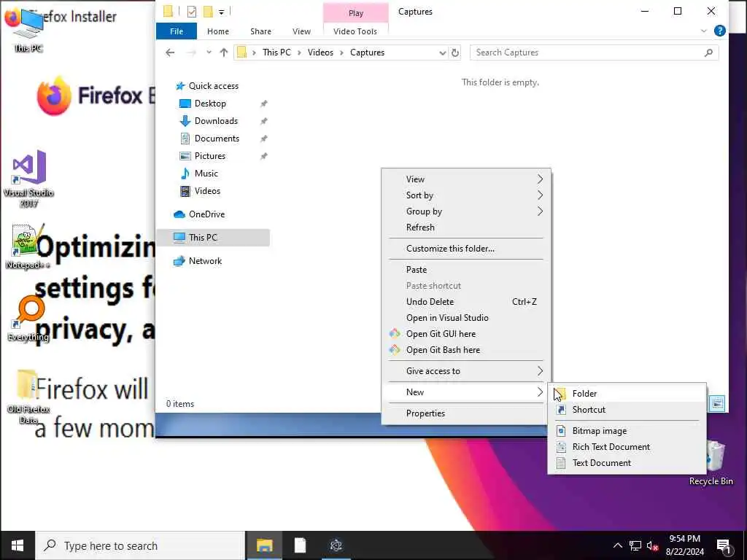Viewport: 747px width, 560px height.
Task: Open Documents in navigation pane
Action: [x=217, y=139]
